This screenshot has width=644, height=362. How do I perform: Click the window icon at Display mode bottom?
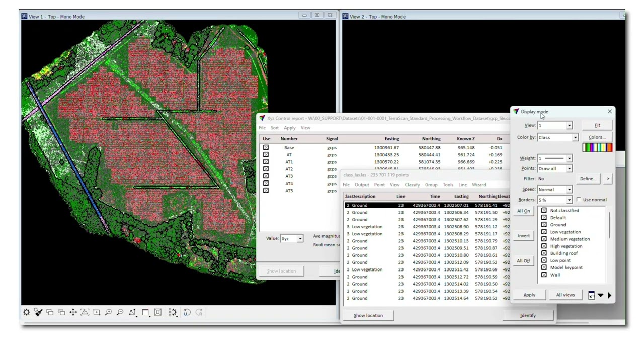591,295
